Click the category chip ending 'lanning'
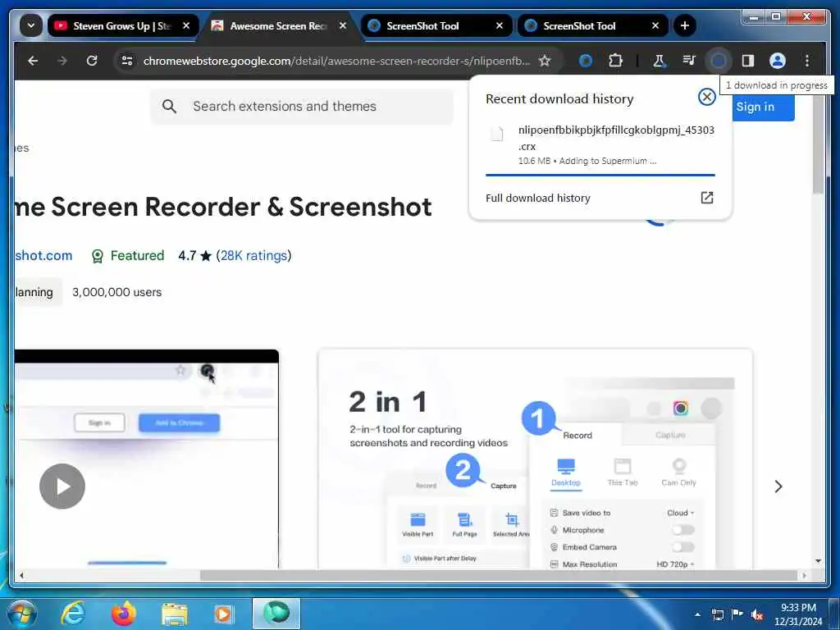This screenshot has height=630, width=840. click(38, 292)
